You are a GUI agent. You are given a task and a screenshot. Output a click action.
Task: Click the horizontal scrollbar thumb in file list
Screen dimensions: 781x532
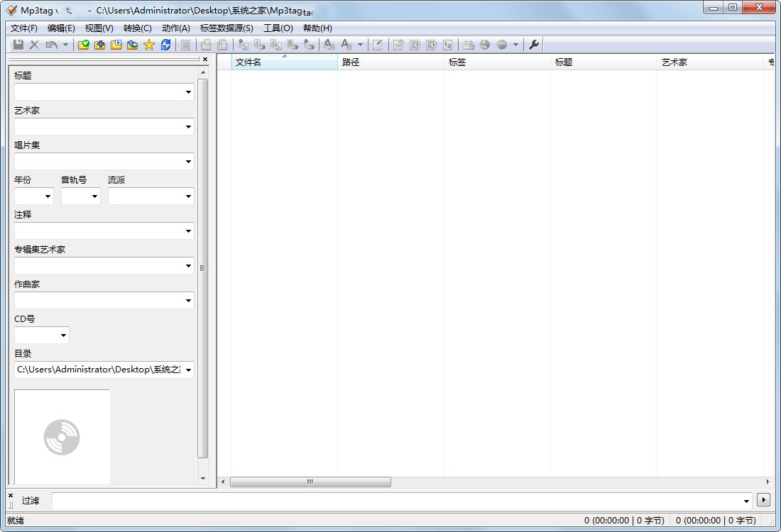coord(310,482)
